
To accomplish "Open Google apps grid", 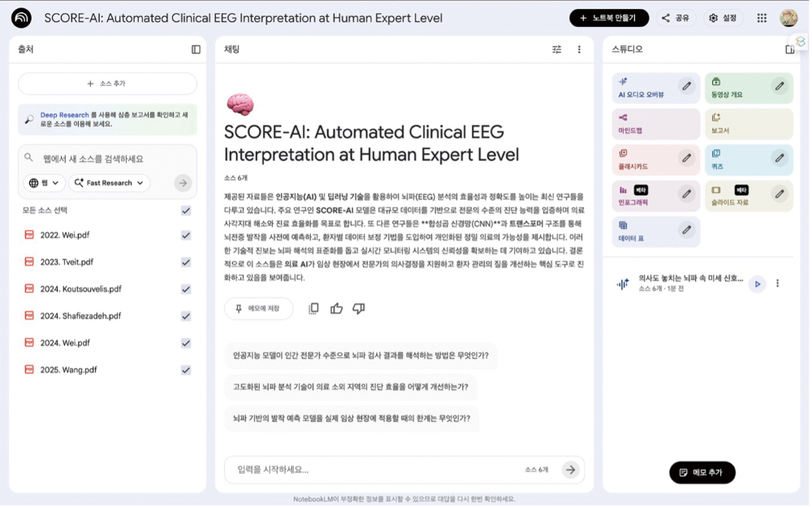I will (762, 18).
